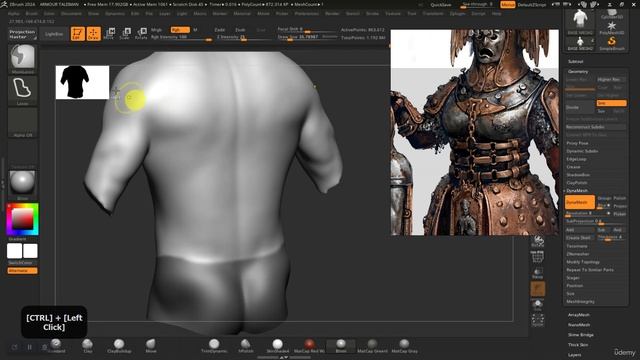Pick the ClayBuildup brush

(119, 345)
